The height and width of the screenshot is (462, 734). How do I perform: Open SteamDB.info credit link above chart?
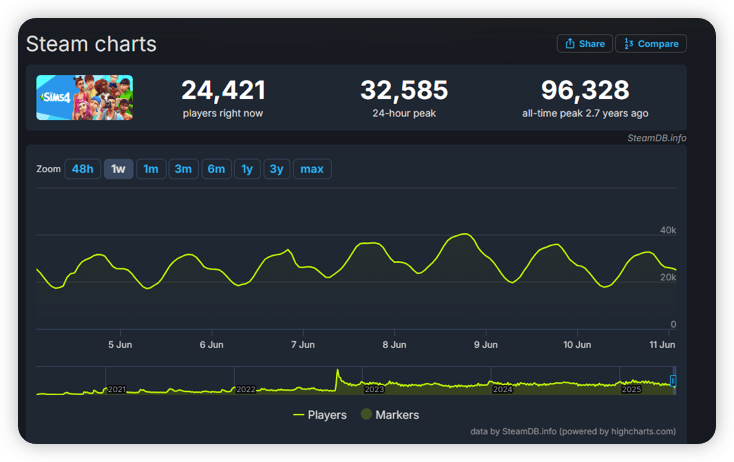pyautogui.click(x=657, y=138)
